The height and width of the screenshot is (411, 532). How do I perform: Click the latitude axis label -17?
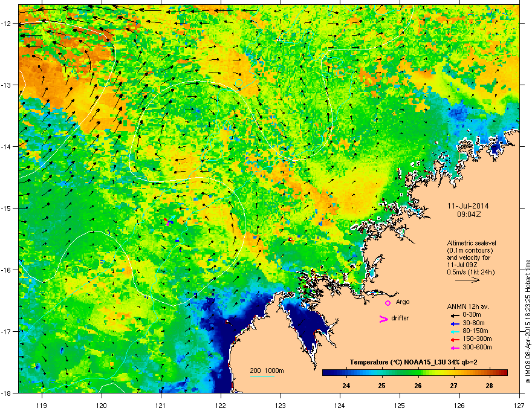[7, 331]
